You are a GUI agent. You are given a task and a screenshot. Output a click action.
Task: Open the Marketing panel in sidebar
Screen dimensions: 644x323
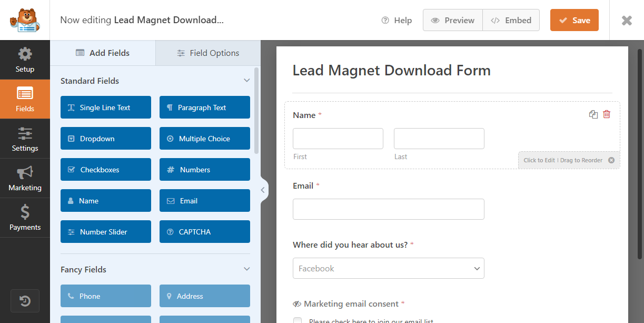[x=25, y=178]
